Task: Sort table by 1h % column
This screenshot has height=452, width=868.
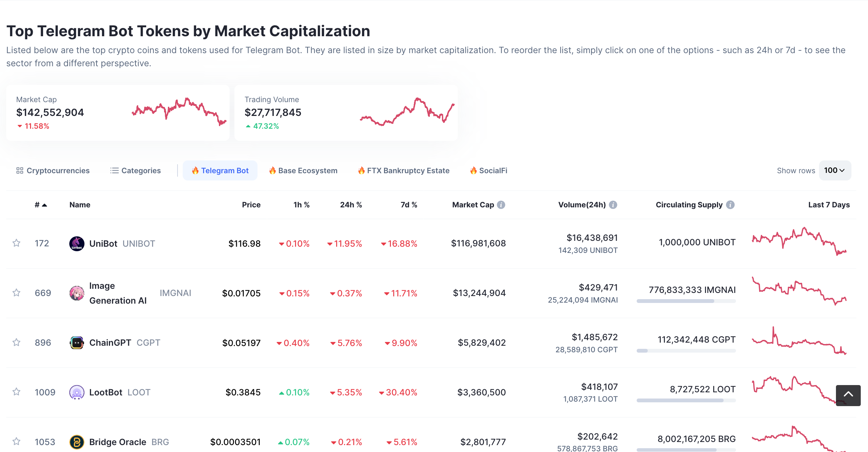Action: (301, 205)
